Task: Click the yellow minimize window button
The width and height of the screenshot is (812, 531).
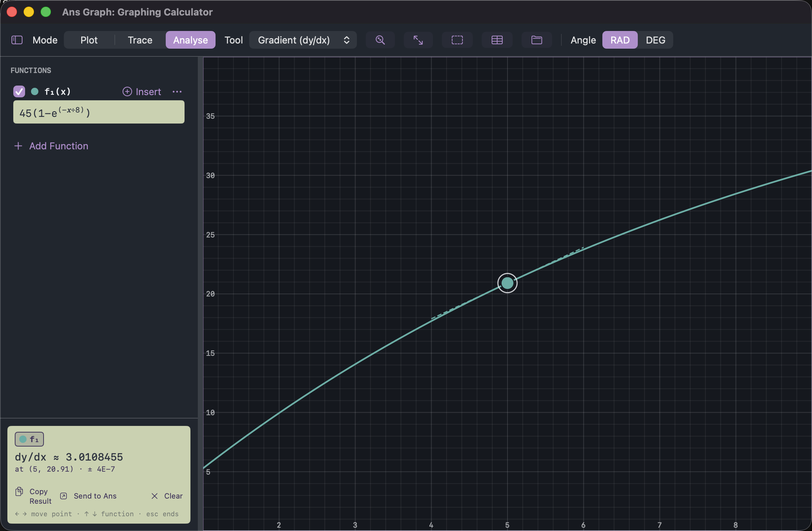Action: (x=29, y=12)
